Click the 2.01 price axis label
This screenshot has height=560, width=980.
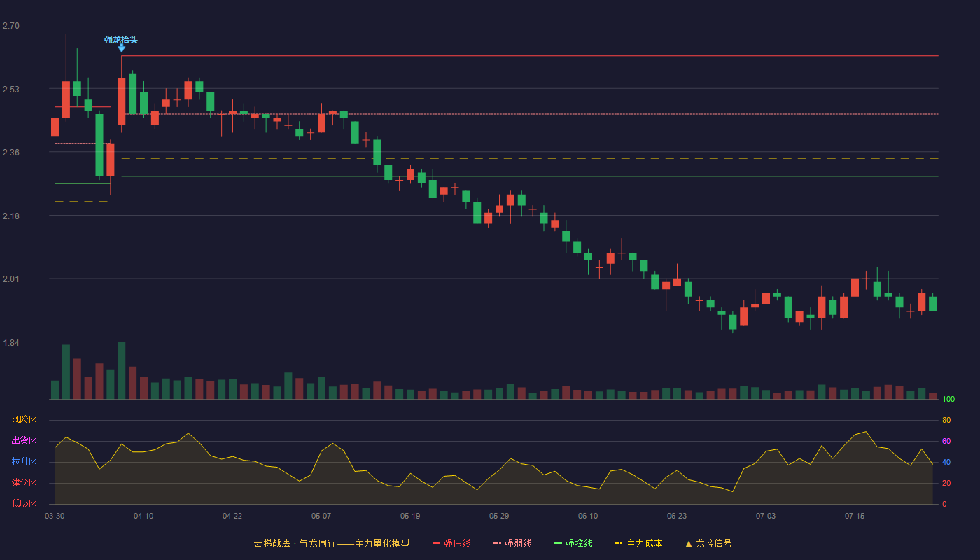point(11,279)
